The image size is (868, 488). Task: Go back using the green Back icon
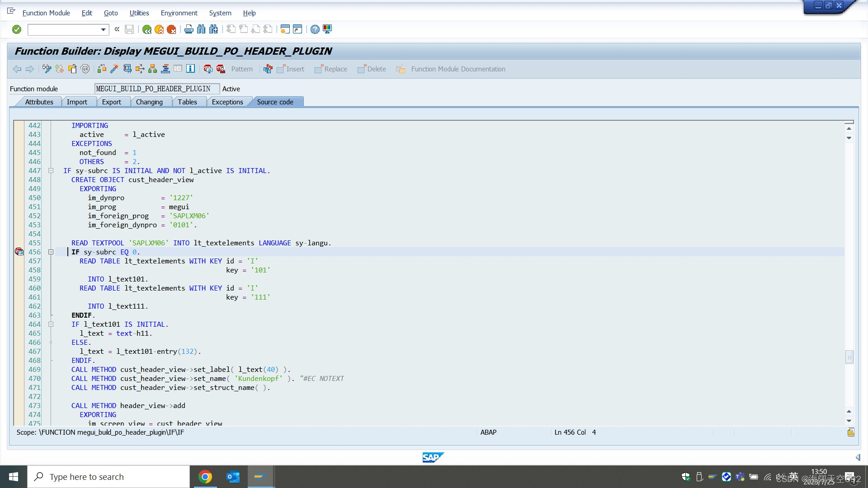[146, 29]
